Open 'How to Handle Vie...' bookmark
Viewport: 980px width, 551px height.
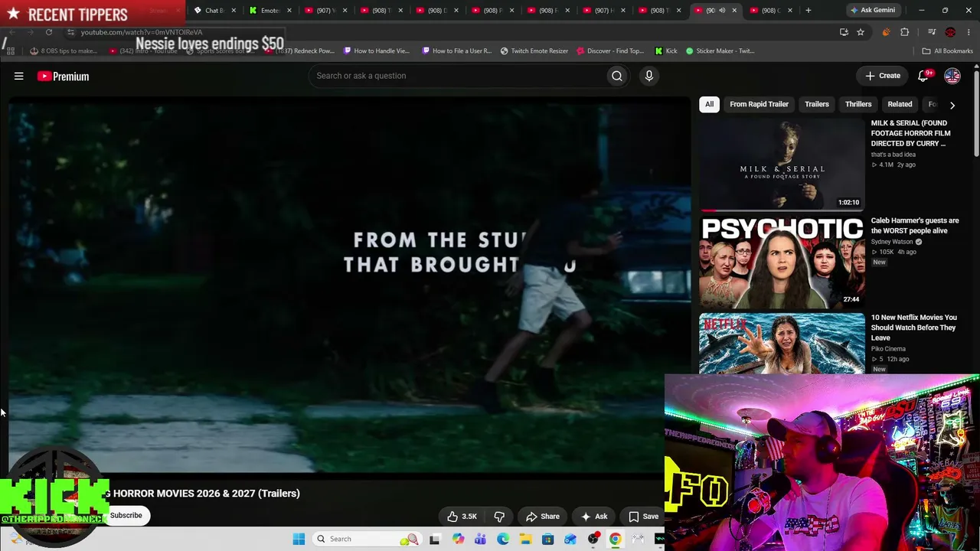pyautogui.click(x=377, y=51)
